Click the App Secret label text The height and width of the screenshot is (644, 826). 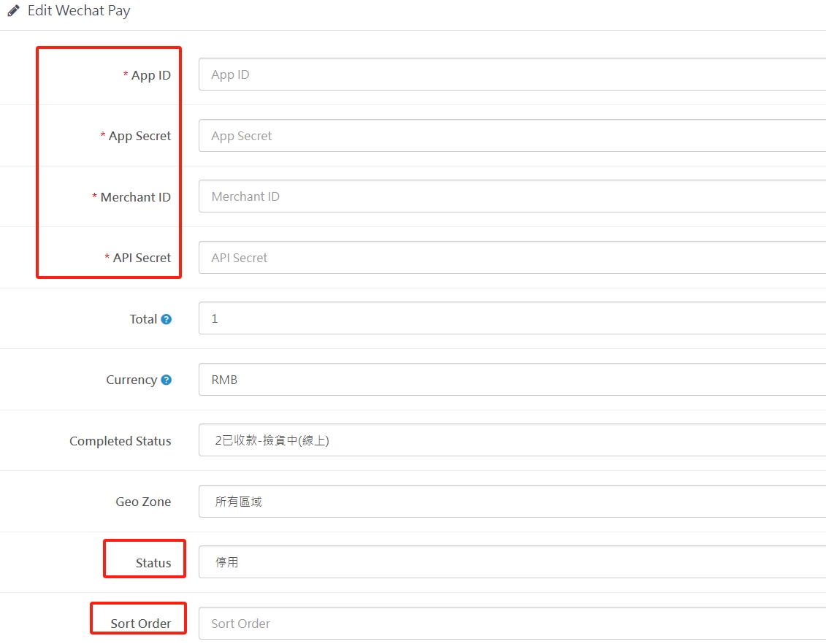139,136
